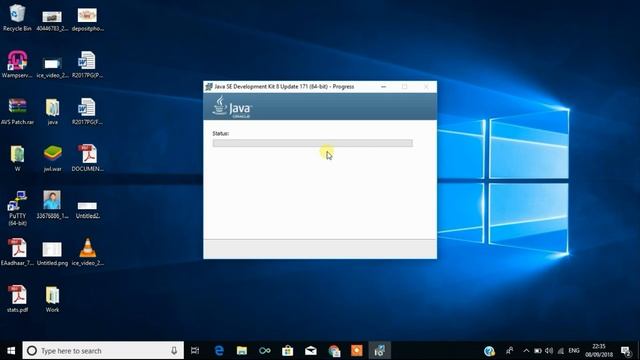
Task: Select the 33676886_1 photo icon
Action: click(52, 204)
